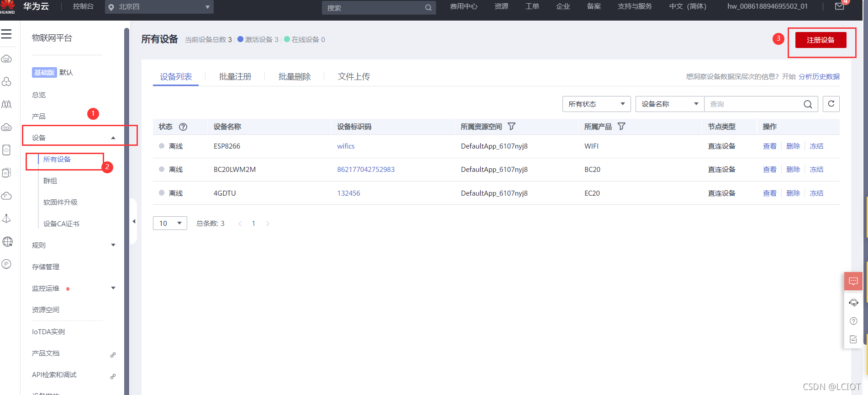Click the IP icon in left rail
Image resolution: width=868 pixels, height=395 pixels.
pyautogui.click(x=6, y=264)
